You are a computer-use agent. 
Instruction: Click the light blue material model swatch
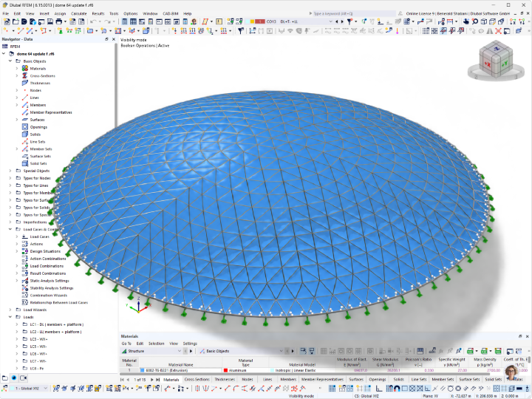[272, 370]
